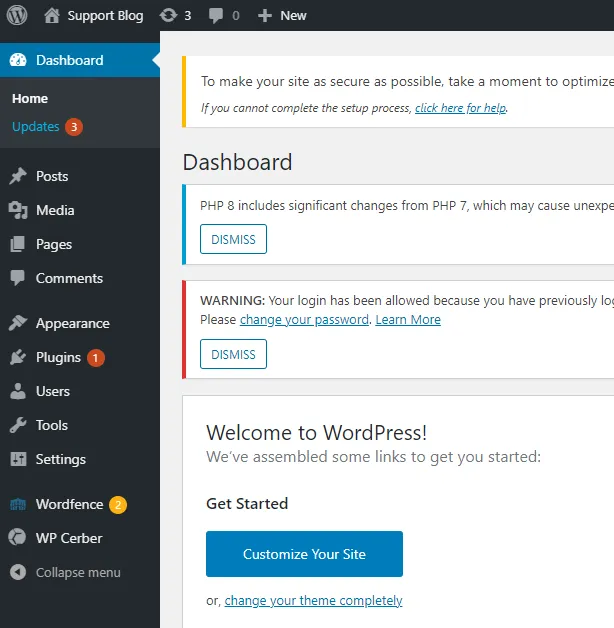Dismiss the login WARNING notice
The image size is (614, 628).
point(234,354)
